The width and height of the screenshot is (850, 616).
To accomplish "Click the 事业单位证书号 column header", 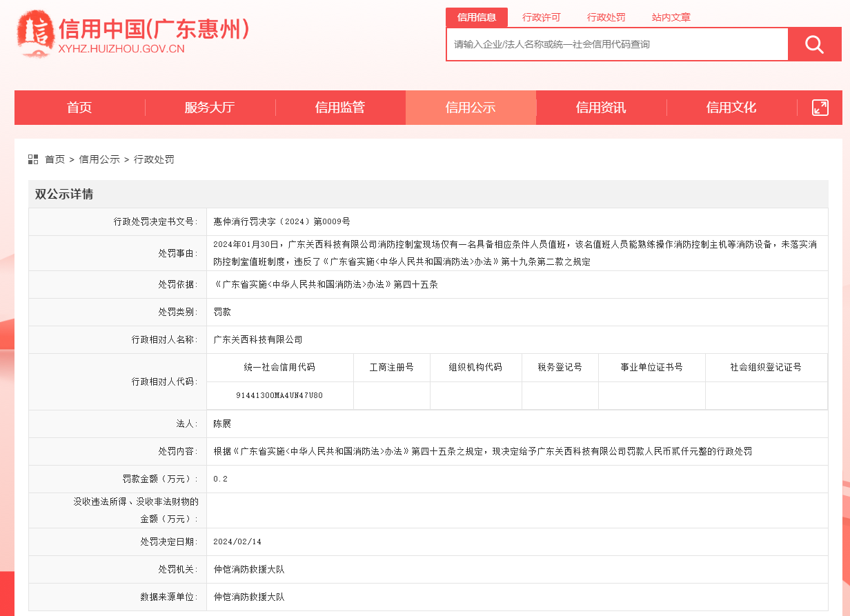I will click(652, 368).
